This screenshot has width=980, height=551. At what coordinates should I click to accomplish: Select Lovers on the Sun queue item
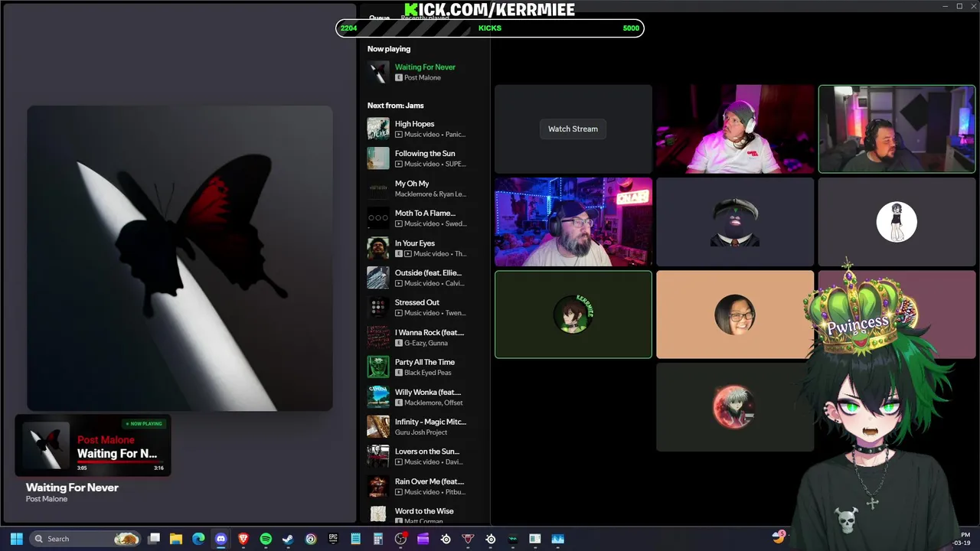(x=425, y=456)
